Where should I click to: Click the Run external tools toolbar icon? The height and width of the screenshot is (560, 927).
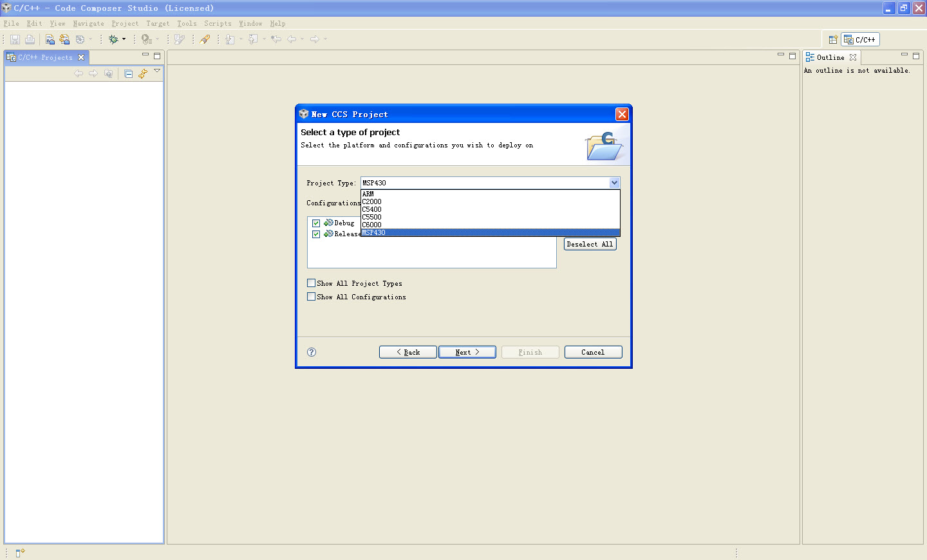click(147, 39)
